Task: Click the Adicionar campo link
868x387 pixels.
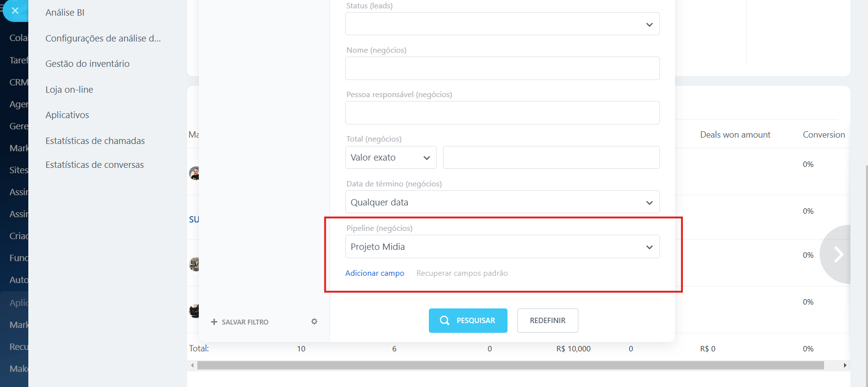Action: (375, 273)
